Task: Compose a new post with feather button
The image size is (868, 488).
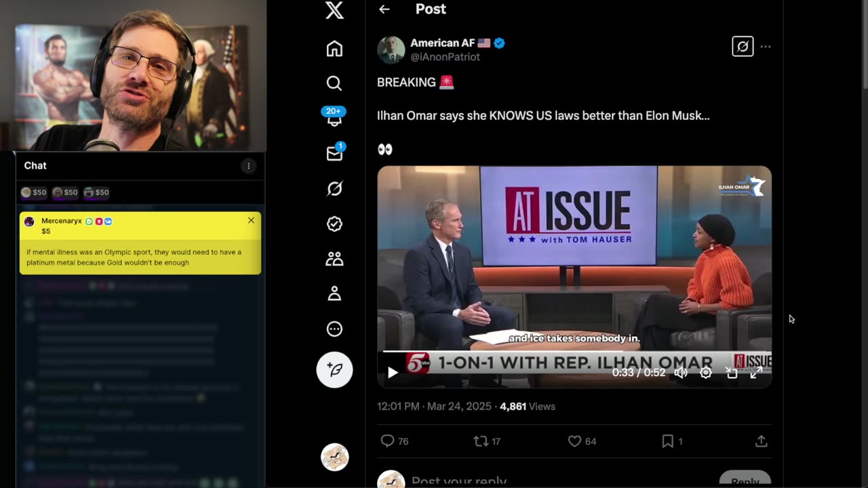Action: tap(334, 369)
